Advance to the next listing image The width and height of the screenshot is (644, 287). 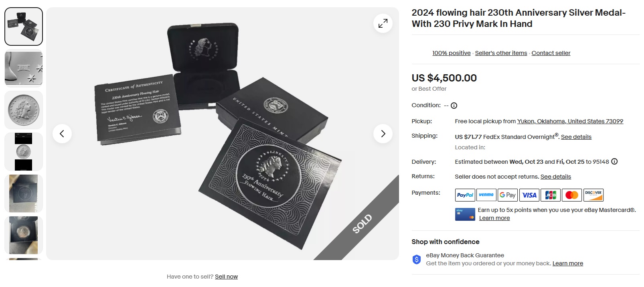(383, 134)
